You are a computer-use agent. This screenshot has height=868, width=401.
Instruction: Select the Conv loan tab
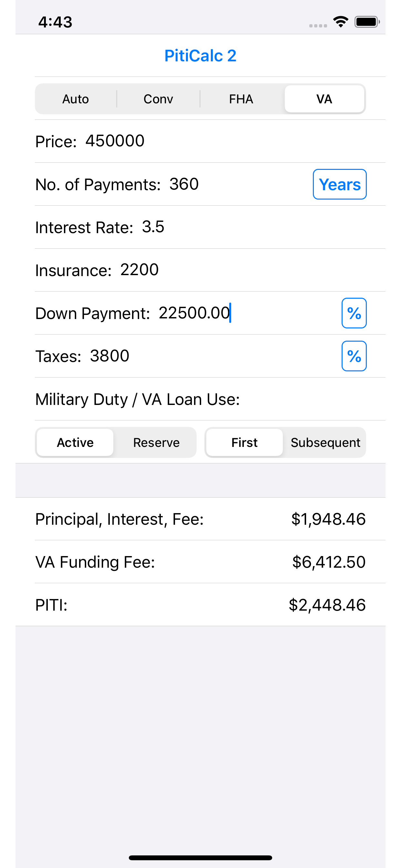point(158,99)
